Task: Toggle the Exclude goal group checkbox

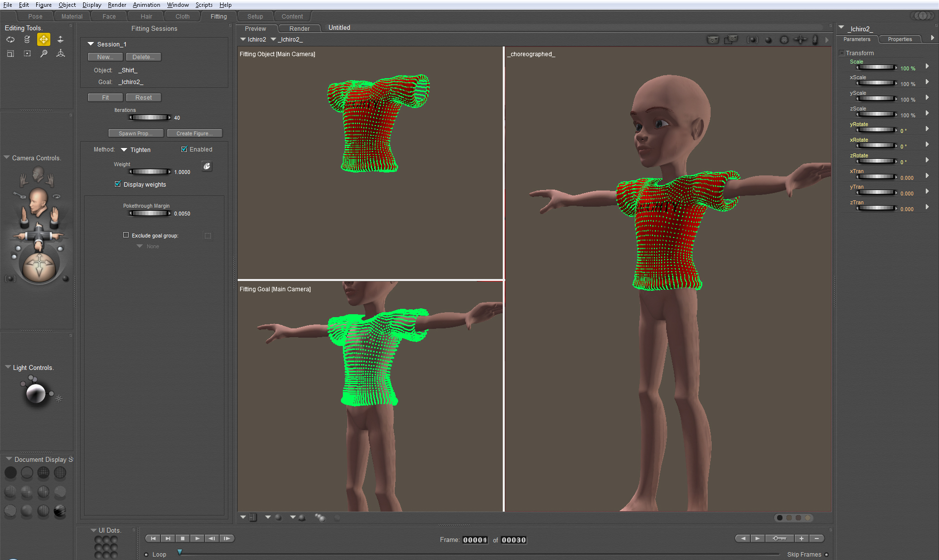Action: pyautogui.click(x=125, y=234)
